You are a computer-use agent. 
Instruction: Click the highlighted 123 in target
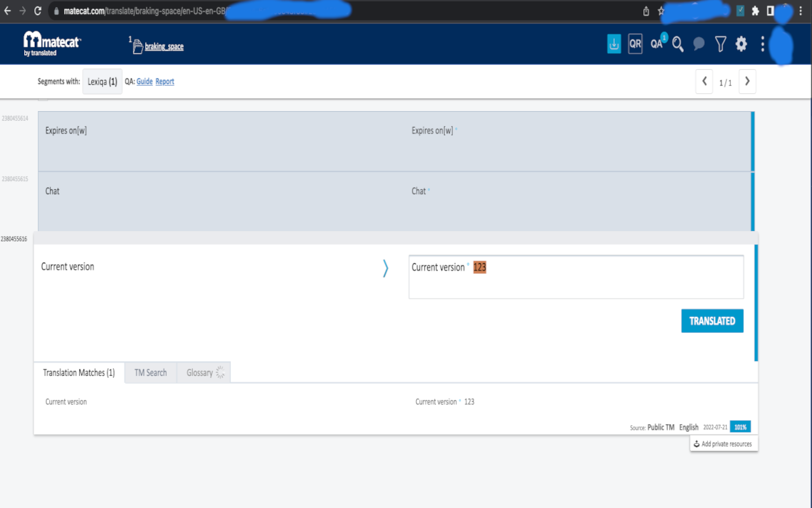(480, 267)
